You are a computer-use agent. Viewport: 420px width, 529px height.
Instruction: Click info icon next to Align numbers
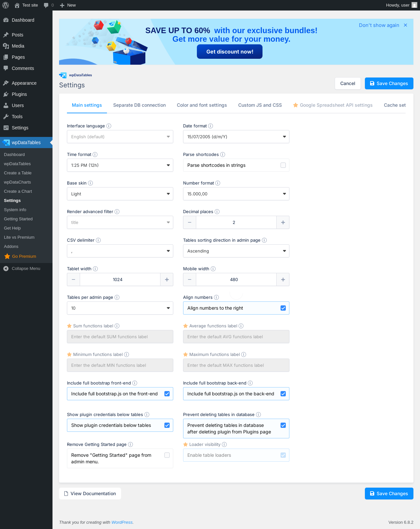point(217,298)
